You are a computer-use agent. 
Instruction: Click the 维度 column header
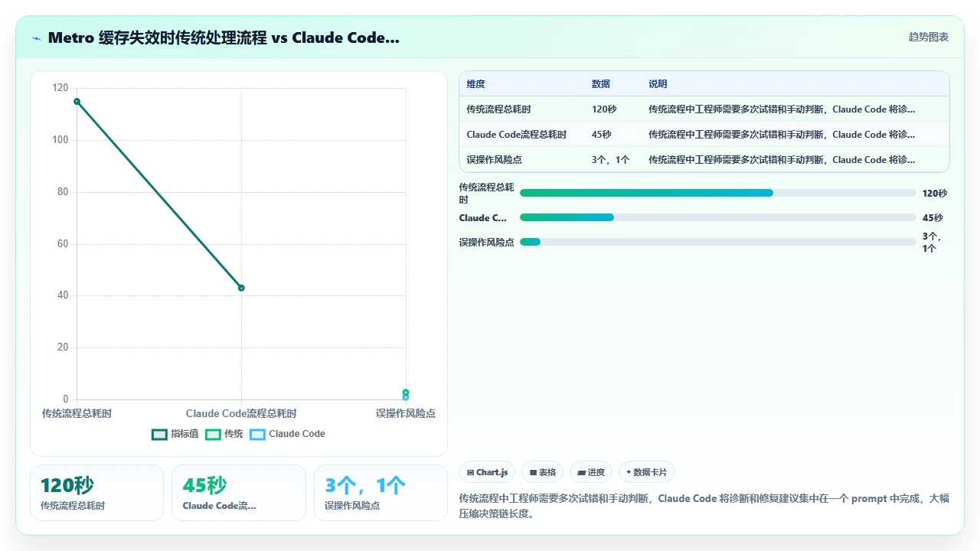point(475,84)
